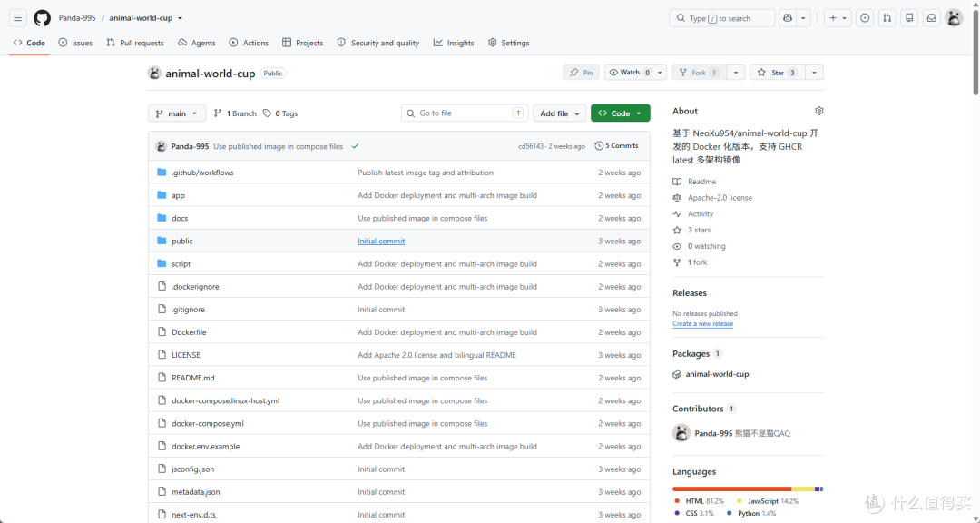Viewport: 980px width, 523px height.
Task: Open the hamburger navigation menu
Action: coord(17,18)
